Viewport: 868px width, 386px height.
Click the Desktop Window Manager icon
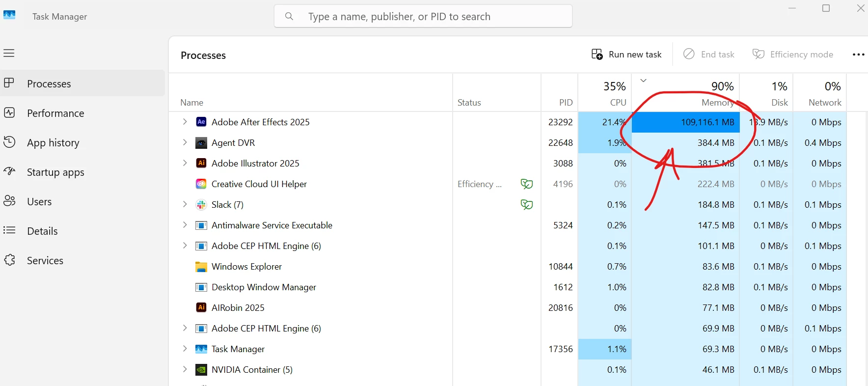[x=201, y=287]
